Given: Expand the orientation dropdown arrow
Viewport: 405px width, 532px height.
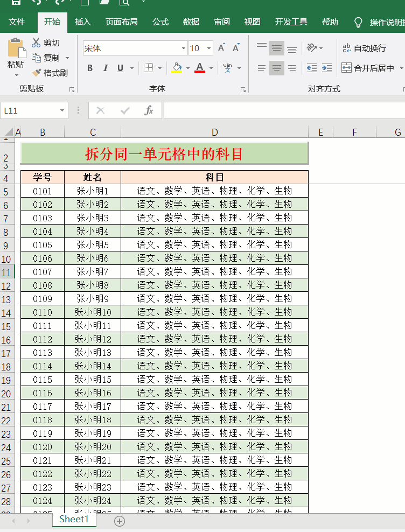Looking at the screenshot, I should pos(321,48).
